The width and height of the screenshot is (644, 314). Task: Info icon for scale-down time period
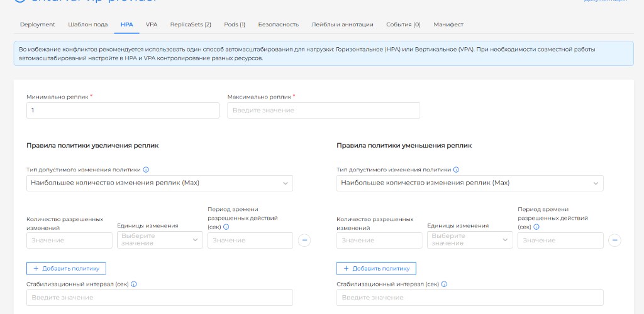pos(536,227)
